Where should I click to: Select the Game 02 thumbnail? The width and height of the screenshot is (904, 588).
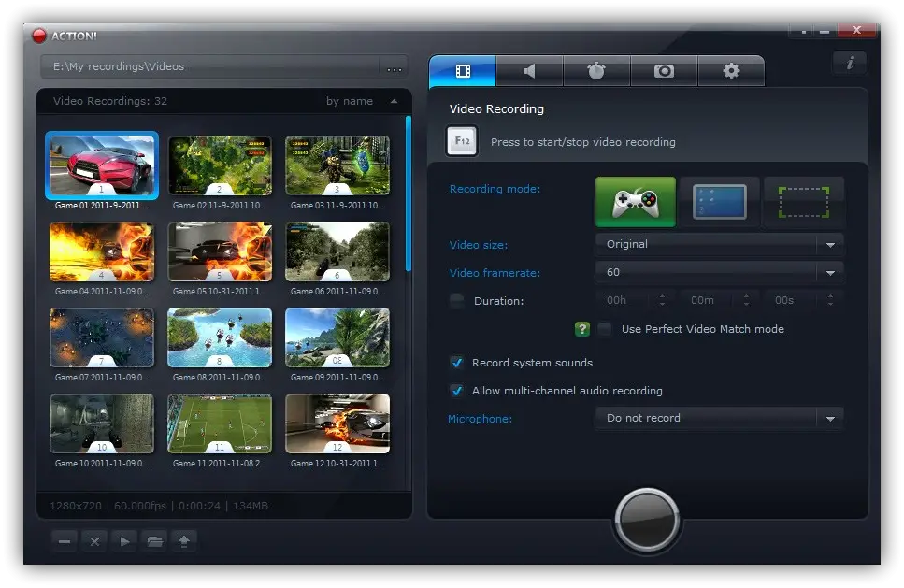220,165
